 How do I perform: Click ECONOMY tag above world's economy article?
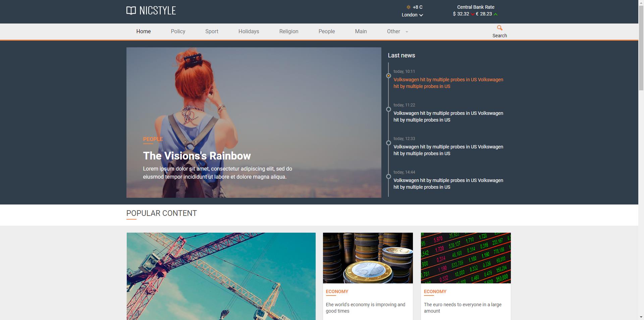[337, 291]
